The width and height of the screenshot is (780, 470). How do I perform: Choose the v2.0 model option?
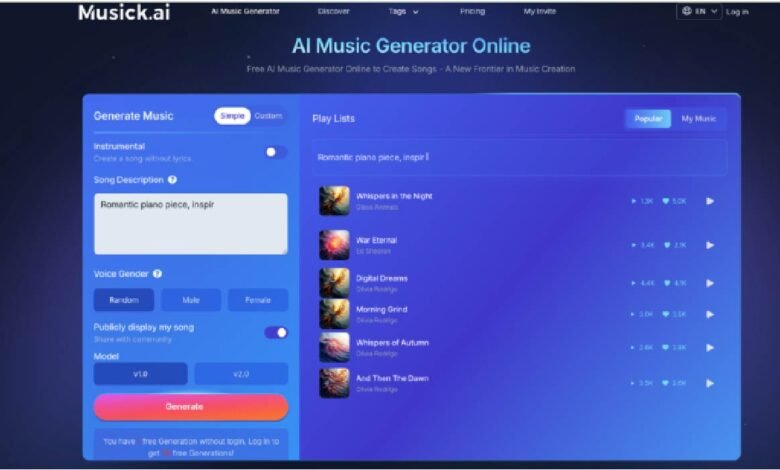(241, 374)
